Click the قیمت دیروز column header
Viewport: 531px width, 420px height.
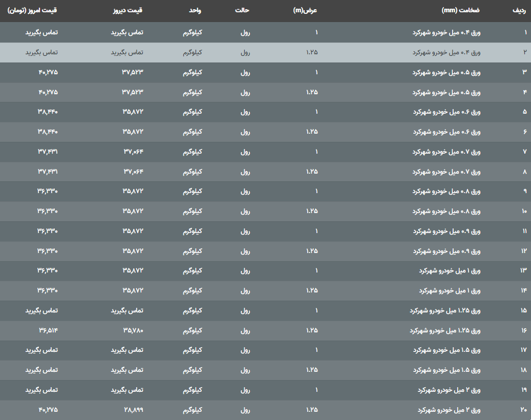tap(127, 11)
